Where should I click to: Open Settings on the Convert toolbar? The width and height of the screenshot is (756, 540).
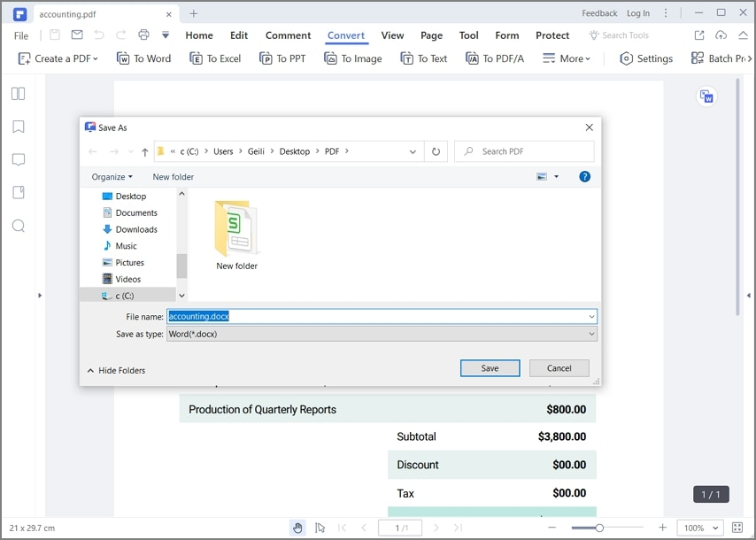[645, 58]
